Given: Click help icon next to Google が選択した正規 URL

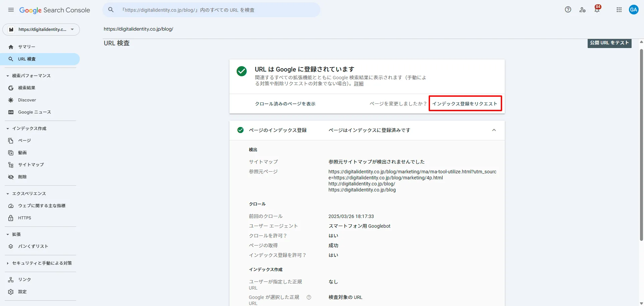Looking at the screenshot, I should [309, 297].
